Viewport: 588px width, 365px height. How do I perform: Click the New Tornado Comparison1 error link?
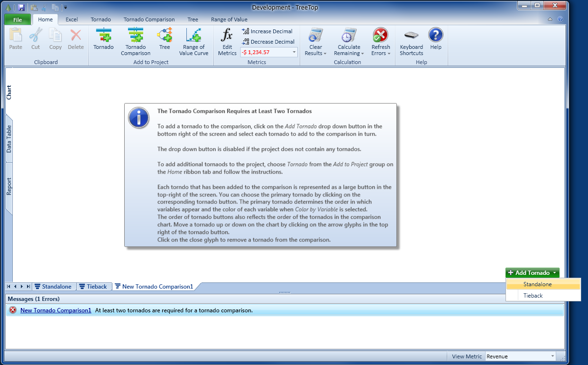click(x=55, y=310)
